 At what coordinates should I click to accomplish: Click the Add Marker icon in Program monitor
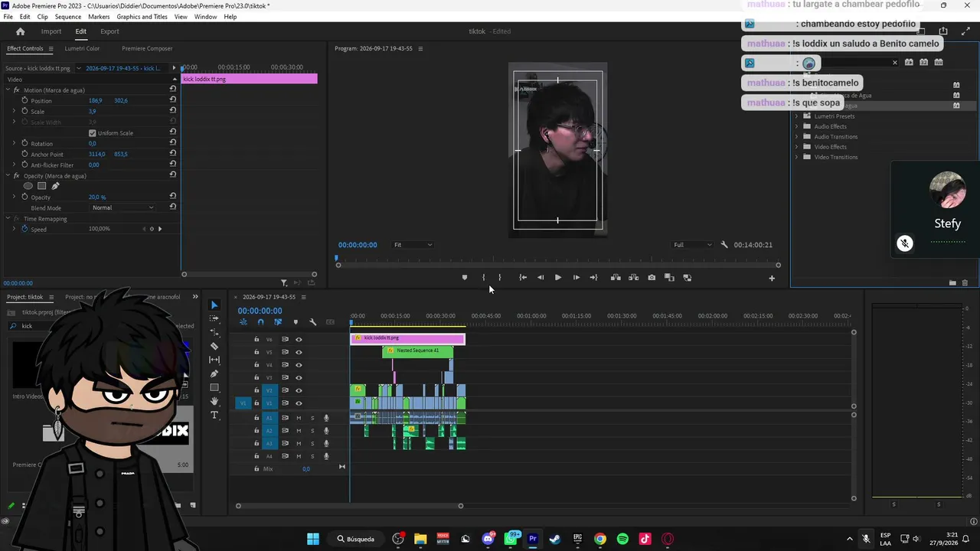pos(465,278)
